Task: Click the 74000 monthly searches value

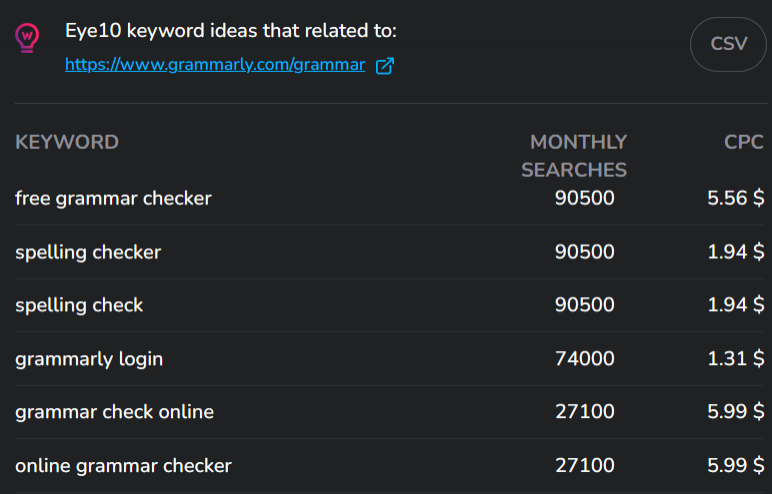Action: [x=584, y=359]
